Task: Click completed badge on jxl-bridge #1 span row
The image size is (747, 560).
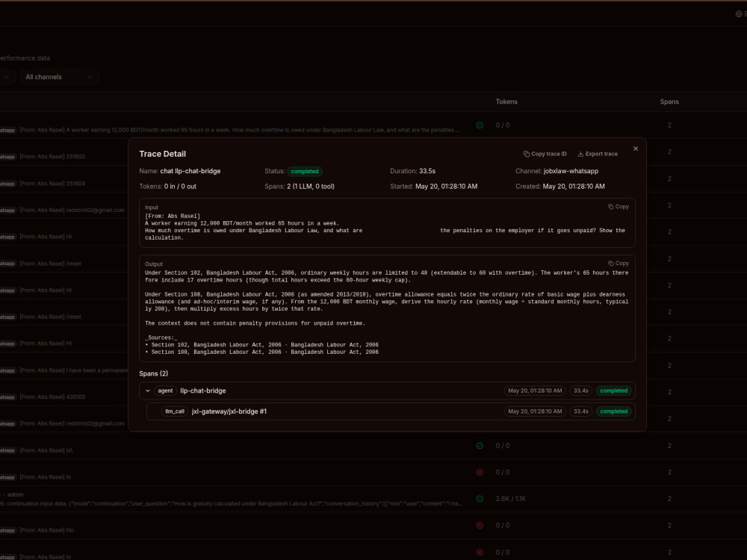Action: point(613,411)
